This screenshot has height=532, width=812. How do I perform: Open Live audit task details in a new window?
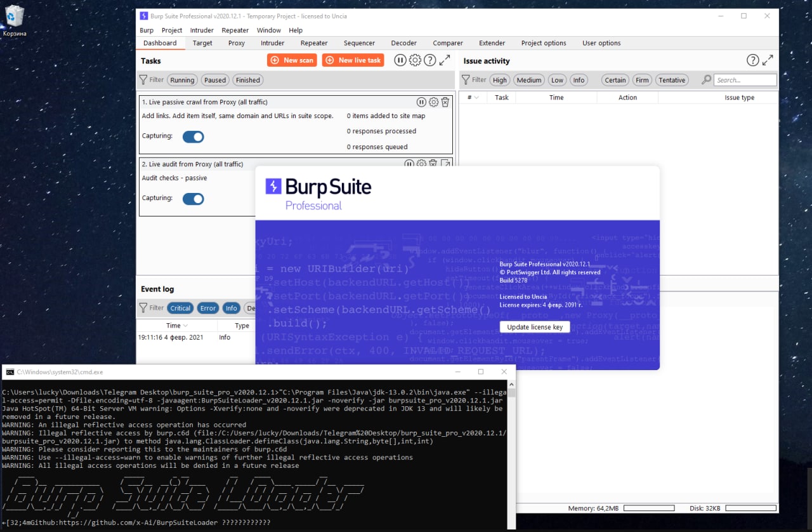pyautogui.click(x=446, y=164)
